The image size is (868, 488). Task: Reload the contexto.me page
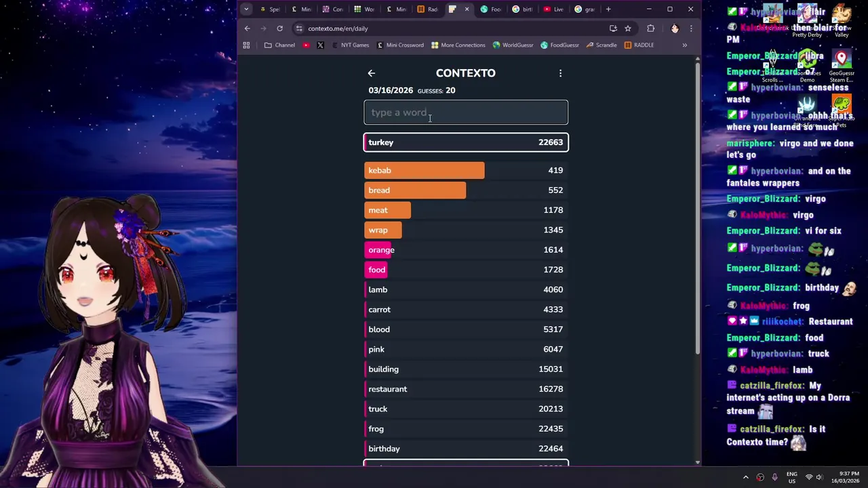click(x=279, y=28)
